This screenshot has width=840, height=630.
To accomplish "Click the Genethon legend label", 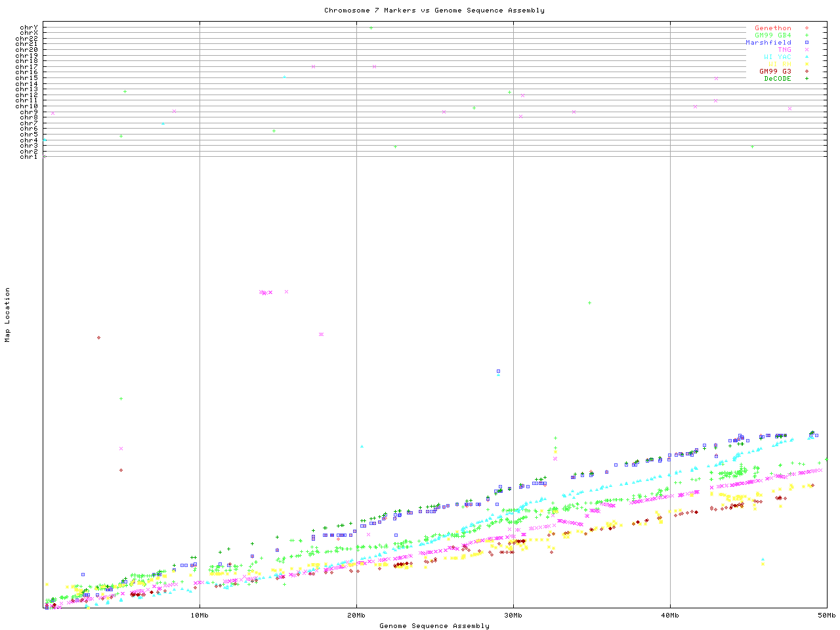I will [772, 28].
